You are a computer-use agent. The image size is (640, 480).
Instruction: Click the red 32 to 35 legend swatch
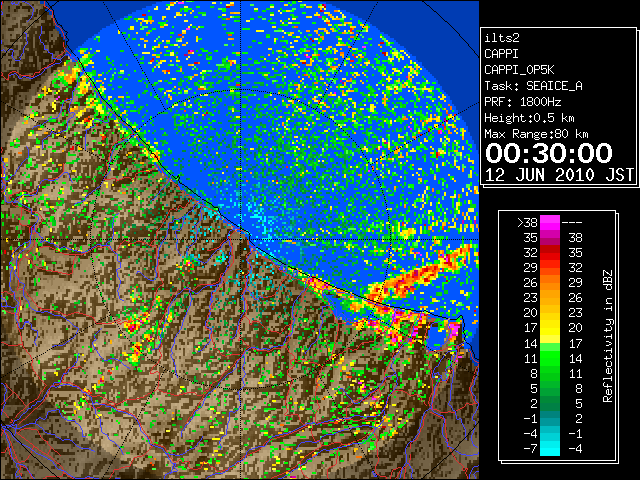coord(550,253)
